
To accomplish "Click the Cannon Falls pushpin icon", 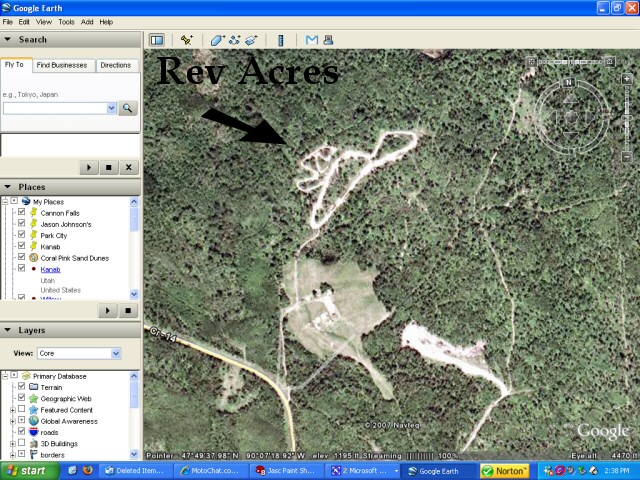I will [33, 212].
